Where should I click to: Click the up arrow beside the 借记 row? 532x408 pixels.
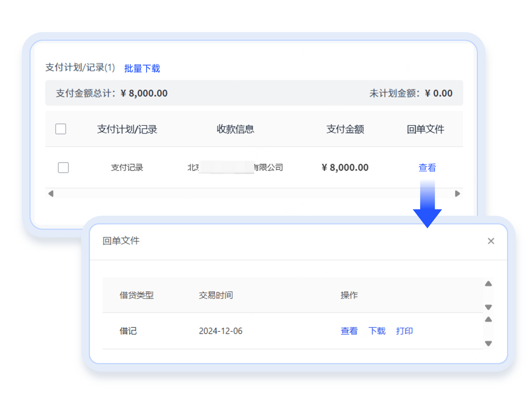click(x=488, y=319)
